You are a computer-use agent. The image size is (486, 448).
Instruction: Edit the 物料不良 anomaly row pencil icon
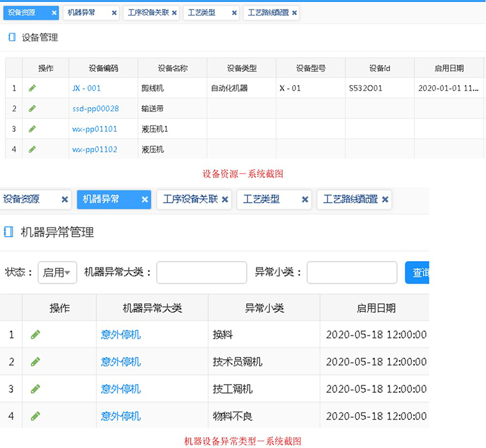click(x=35, y=416)
